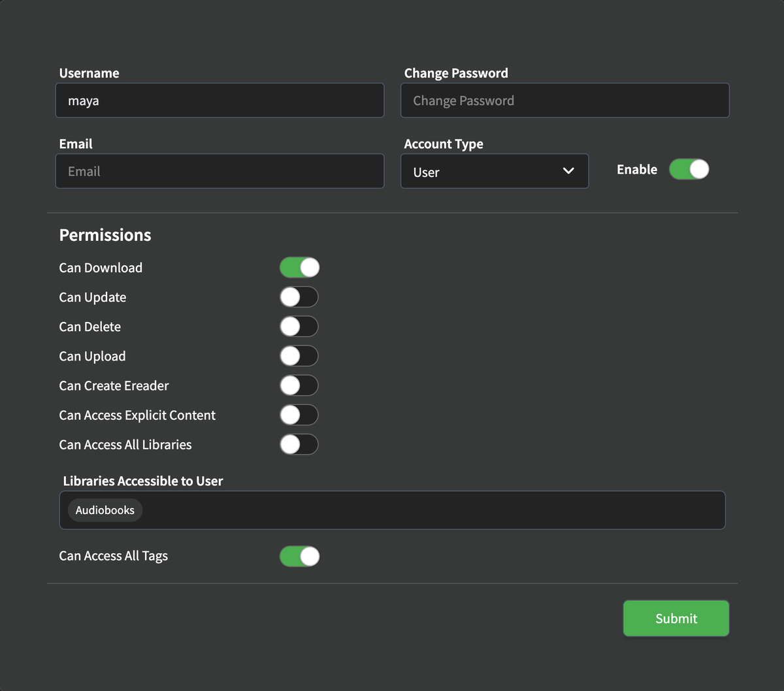Turn off the Can Download permission
Screen dimensions: 784x691
299,268
